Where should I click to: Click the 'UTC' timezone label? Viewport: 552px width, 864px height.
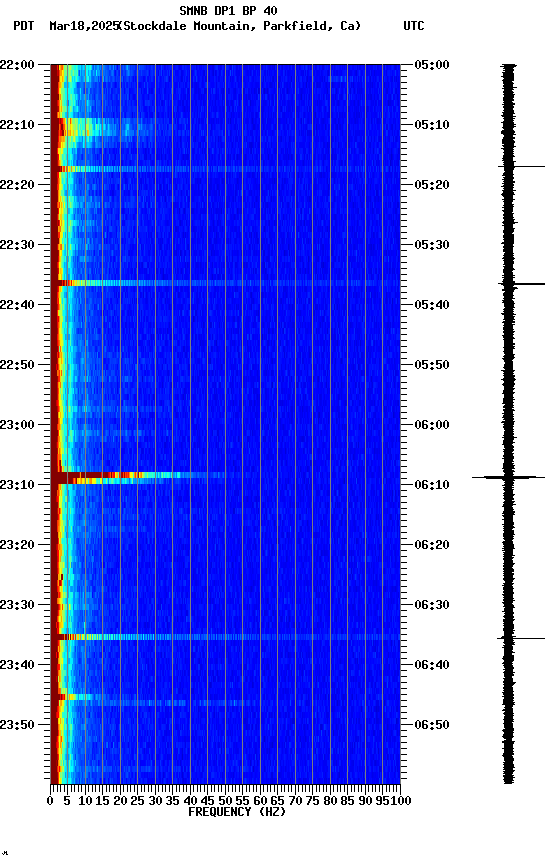pyautogui.click(x=414, y=26)
